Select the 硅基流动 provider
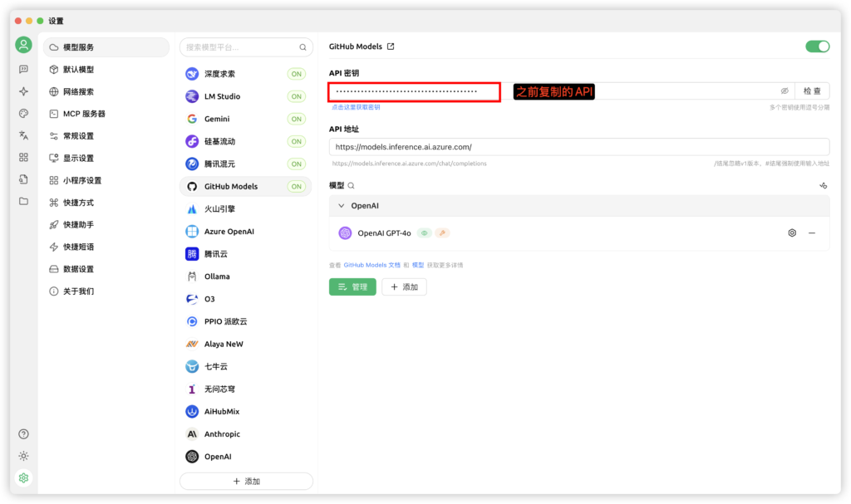The height and width of the screenshot is (504, 851). click(246, 142)
